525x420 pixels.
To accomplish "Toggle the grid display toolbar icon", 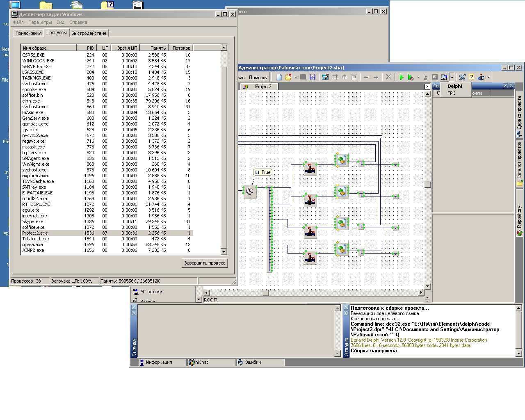I will coord(335,77).
